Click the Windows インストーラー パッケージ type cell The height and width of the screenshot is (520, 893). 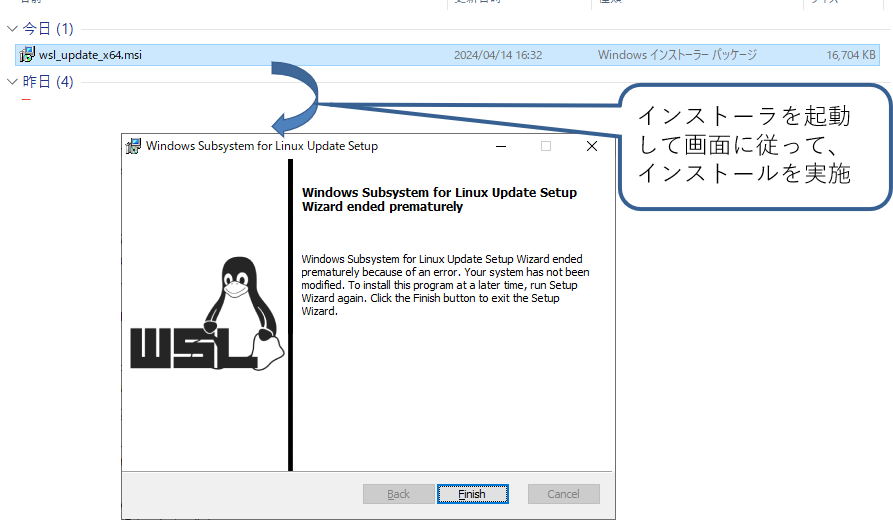pos(677,55)
